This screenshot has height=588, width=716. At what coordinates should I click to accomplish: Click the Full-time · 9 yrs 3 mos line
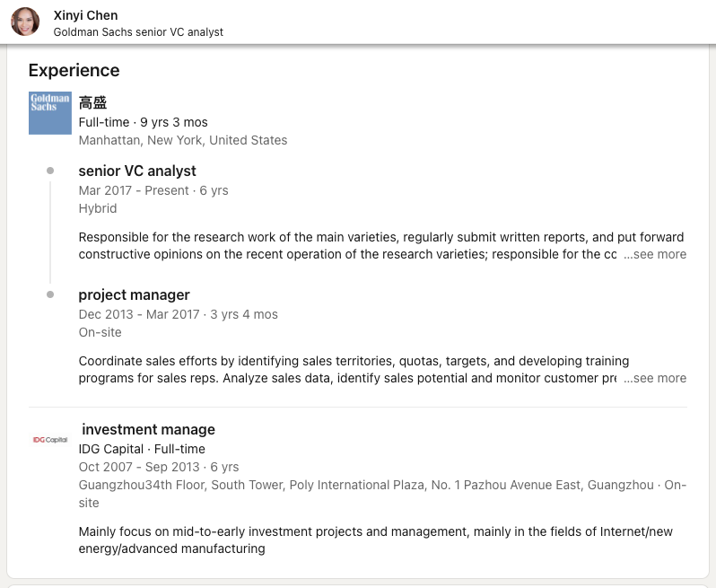143,122
